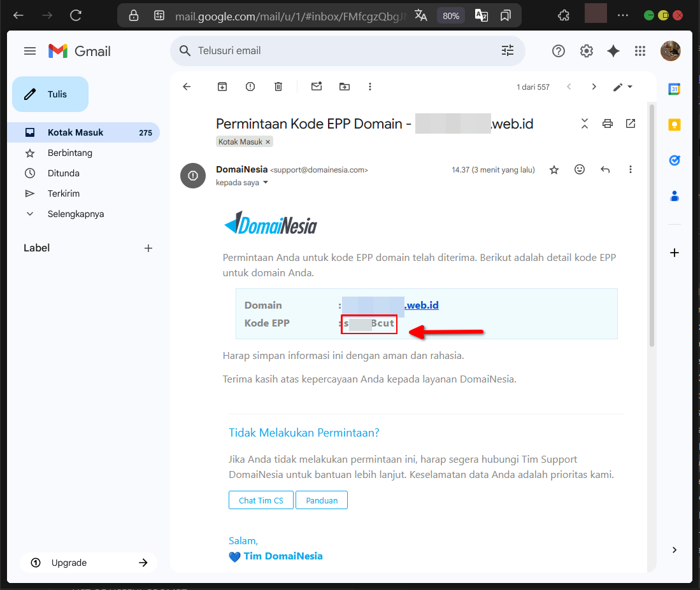Open the Google apps grid
The image size is (700, 590).
(x=639, y=51)
